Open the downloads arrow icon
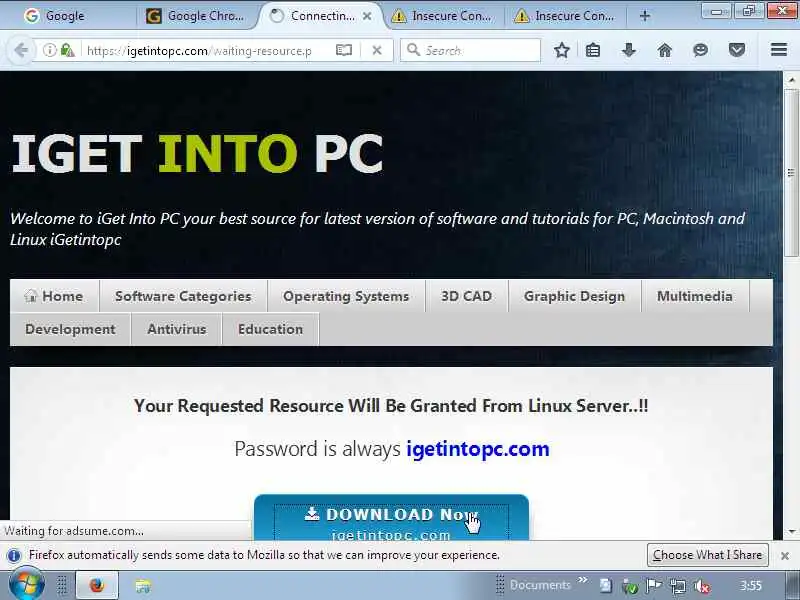Screen dimensions: 800x600 pos(629,50)
